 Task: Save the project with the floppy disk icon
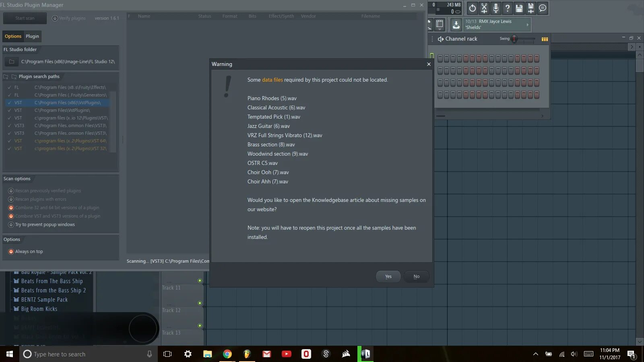(x=519, y=8)
